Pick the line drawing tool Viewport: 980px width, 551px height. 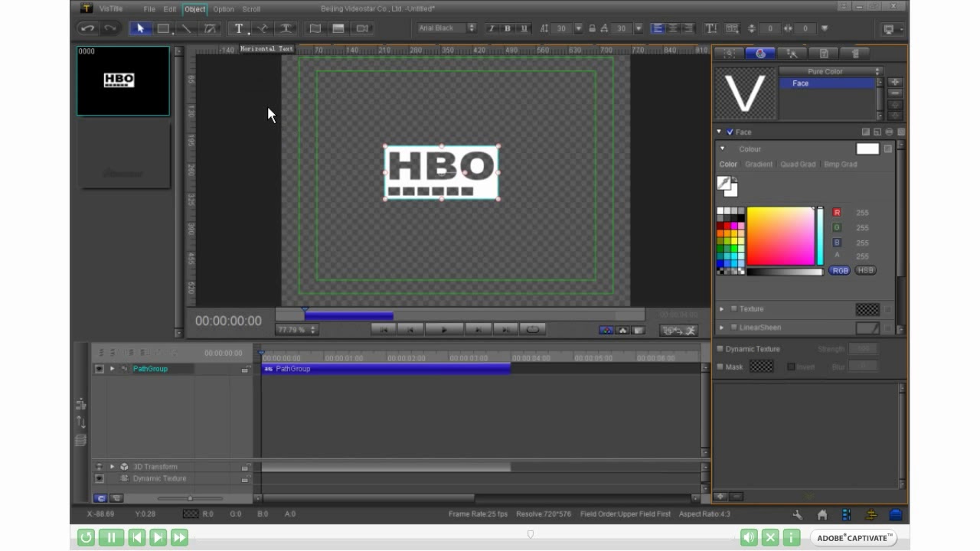coord(186,28)
